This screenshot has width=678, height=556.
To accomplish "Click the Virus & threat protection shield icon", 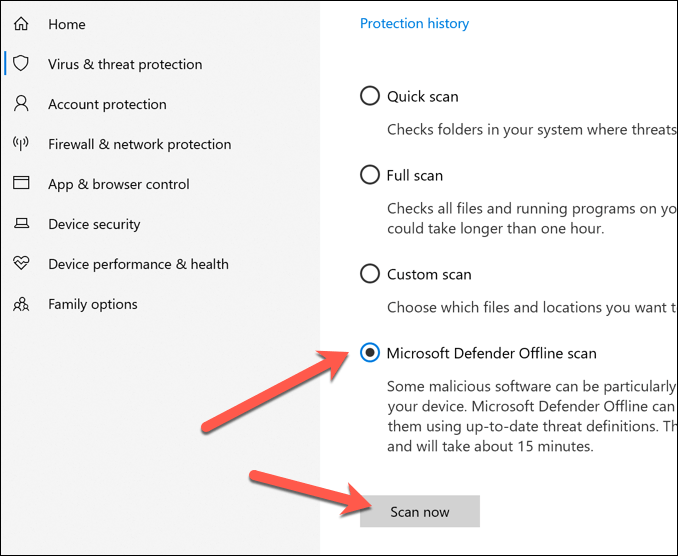I will pyautogui.click(x=20, y=64).
